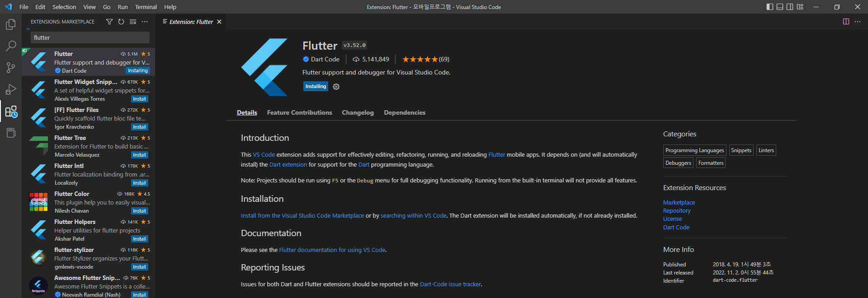Open the Search view in activity bar

(11, 46)
